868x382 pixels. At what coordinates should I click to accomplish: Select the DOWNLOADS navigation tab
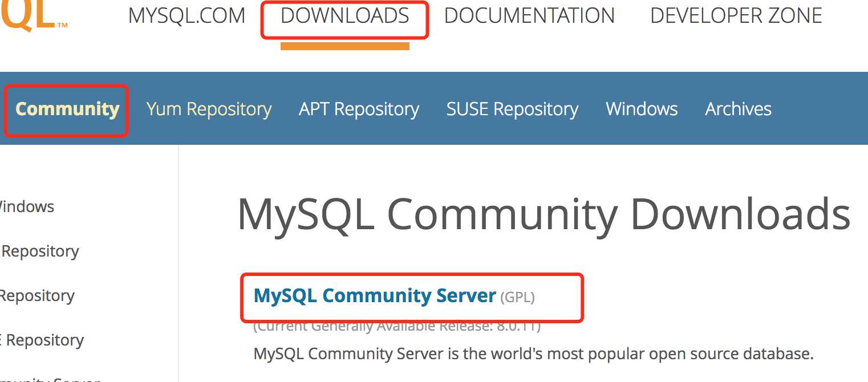pos(344,15)
